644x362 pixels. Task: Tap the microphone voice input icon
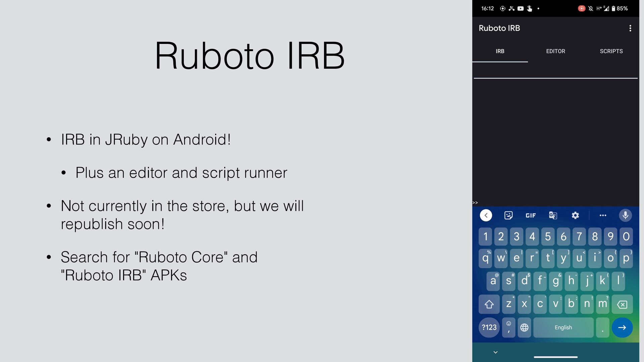tap(625, 215)
